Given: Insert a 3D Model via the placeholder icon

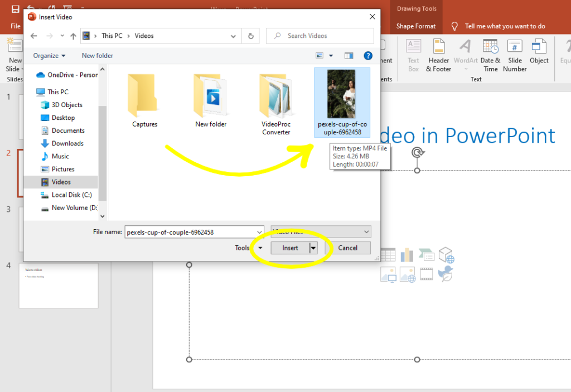Looking at the screenshot, I should pyautogui.click(x=447, y=255).
